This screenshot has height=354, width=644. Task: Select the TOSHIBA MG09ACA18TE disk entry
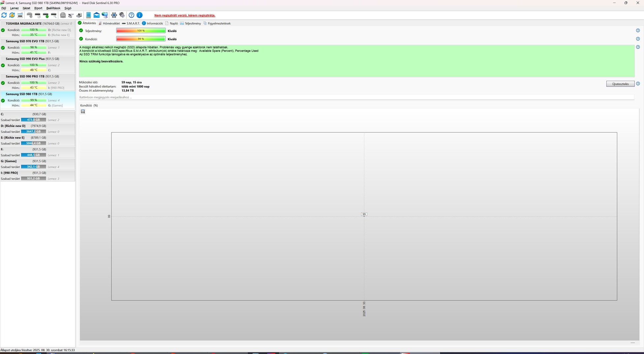click(38, 29)
